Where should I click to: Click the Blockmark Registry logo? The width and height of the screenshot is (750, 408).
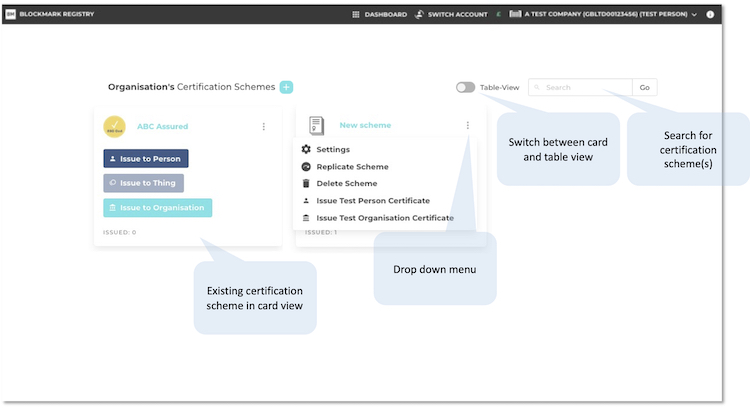pos(10,15)
